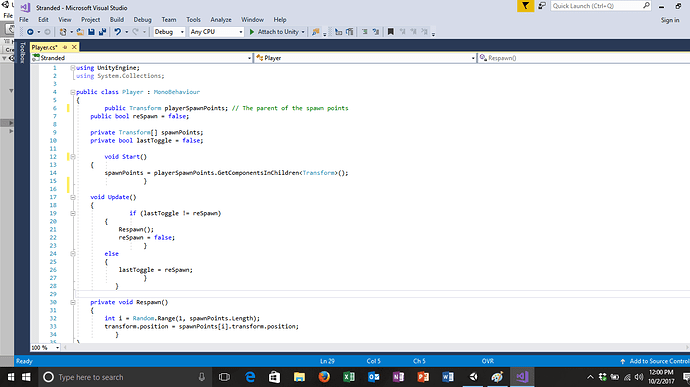The image size is (690, 387).
Task: Open the Task View taskbar icon
Action: point(224,377)
